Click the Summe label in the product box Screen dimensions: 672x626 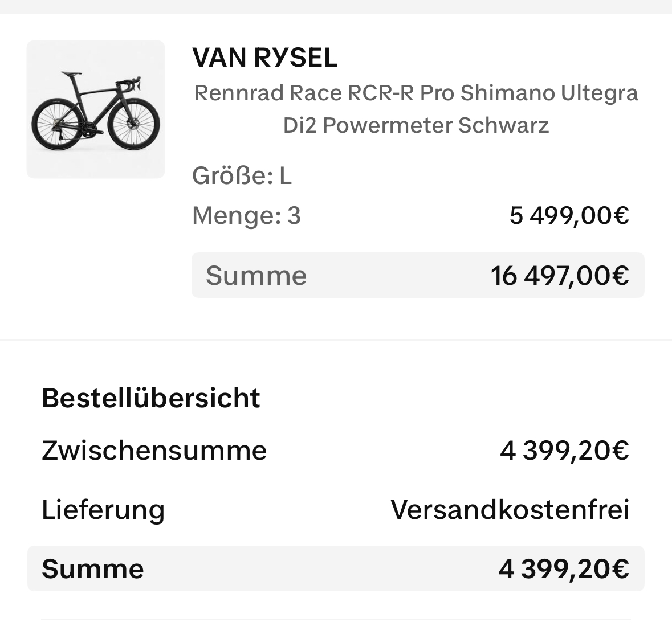click(256, 276)
